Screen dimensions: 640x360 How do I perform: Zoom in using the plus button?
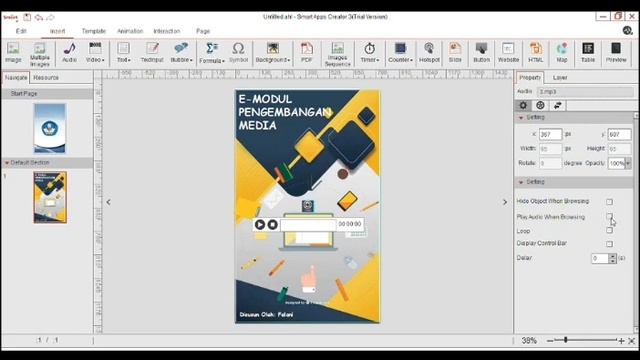621,340
